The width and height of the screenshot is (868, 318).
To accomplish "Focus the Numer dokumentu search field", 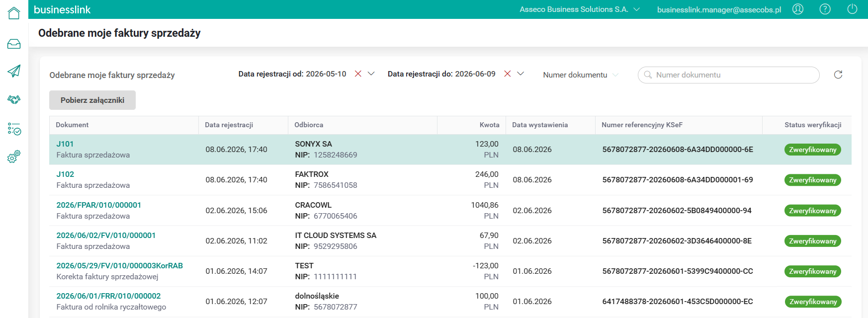I will tap(729, 75).
